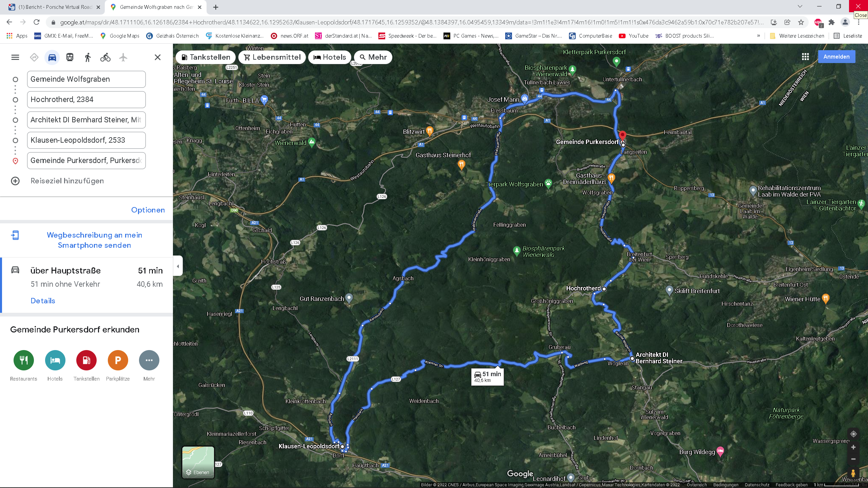Open the Mehr category filter chip

pyautogui.click(x=373, y=57)
